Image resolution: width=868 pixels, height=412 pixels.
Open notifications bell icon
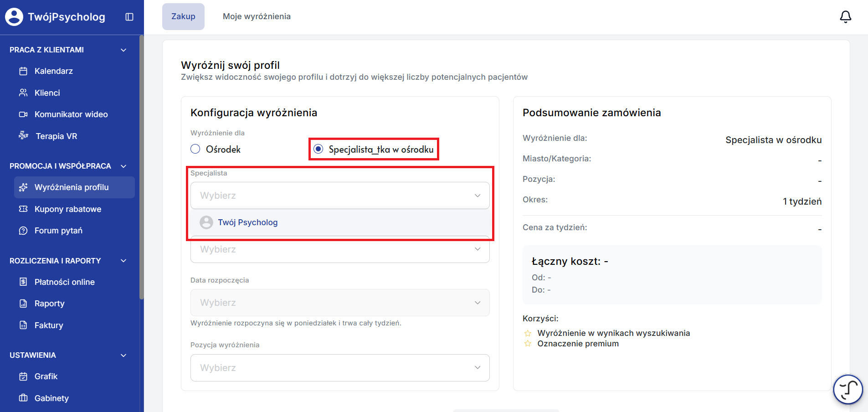[845, 17]
